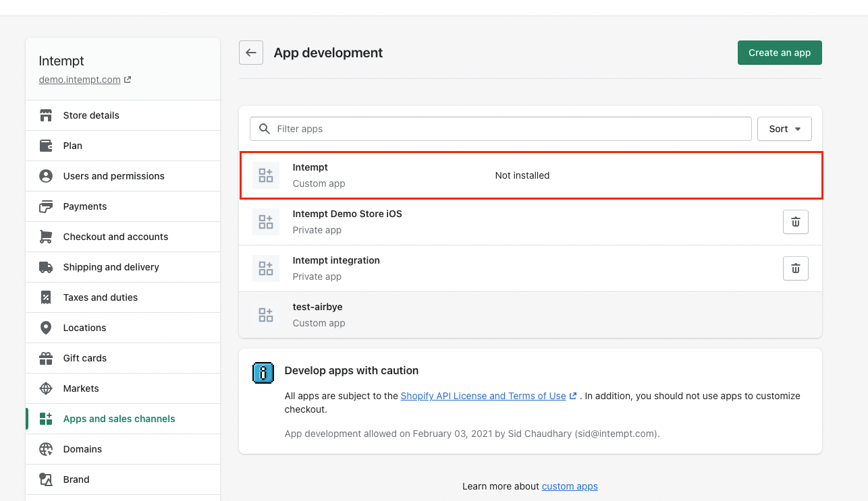
Task: Open Shopify API License and Terms link
Action: pyautogui.click(x=483, y=396)
